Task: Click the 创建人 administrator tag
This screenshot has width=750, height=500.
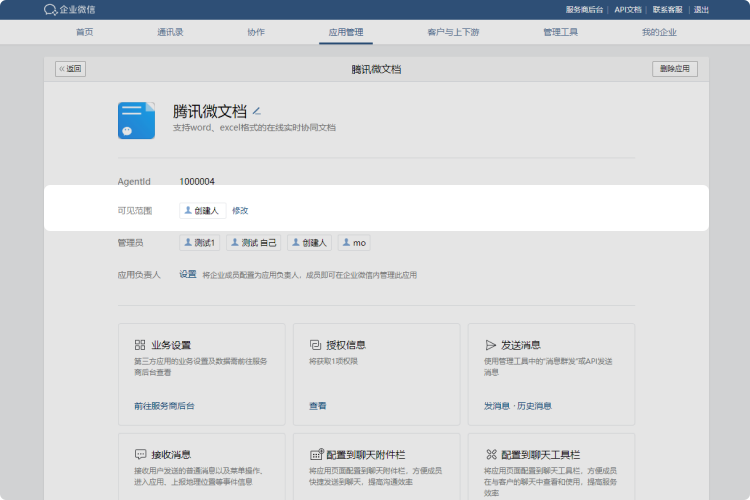Action: point(309,243)
